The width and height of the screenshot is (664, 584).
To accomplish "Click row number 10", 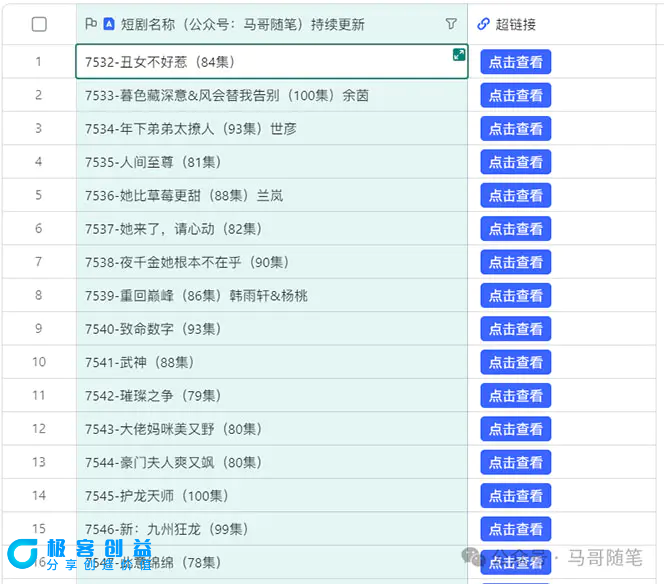I will 39,362.
